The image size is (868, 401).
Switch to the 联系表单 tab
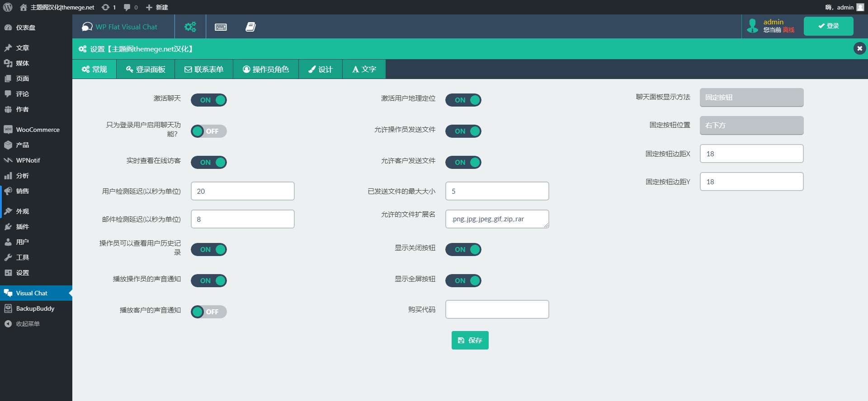point(204,69)
